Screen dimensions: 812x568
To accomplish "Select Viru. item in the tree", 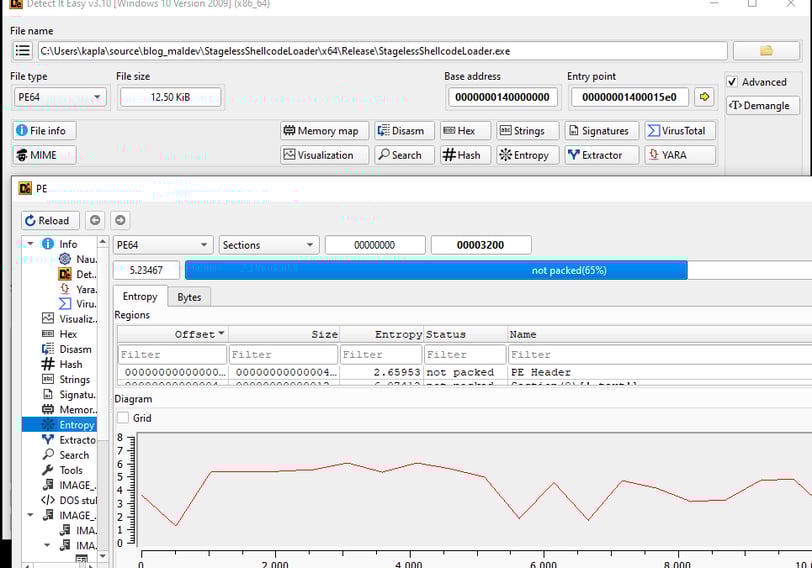I will point(78,304).
